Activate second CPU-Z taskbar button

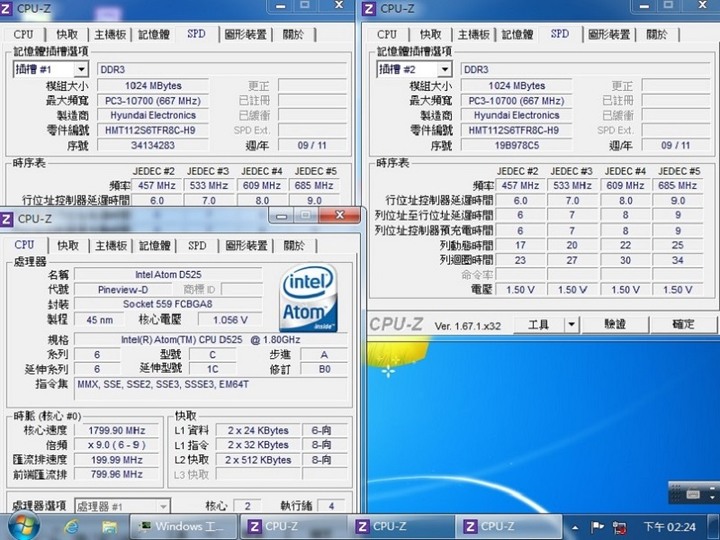click(400, 526)
